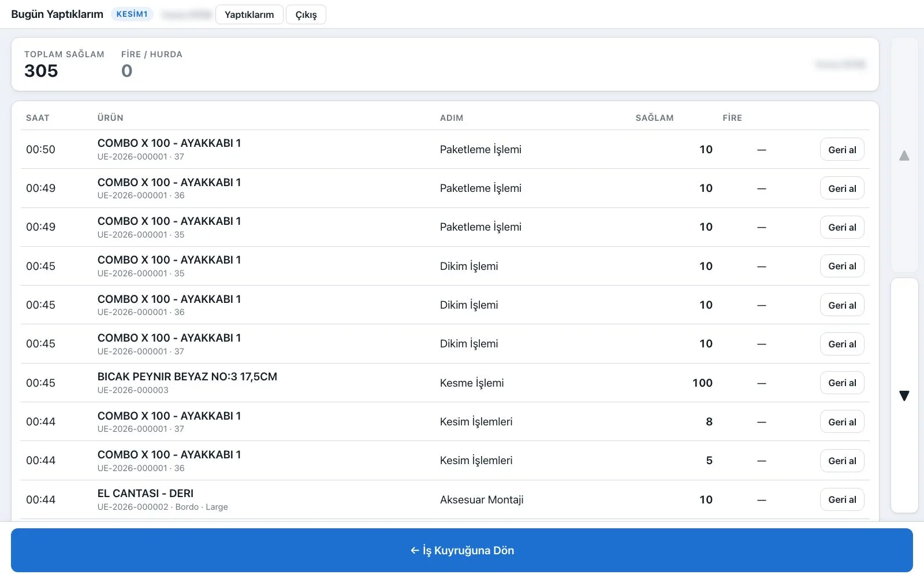This screenshot has width=924, height=578.
Task: Click the quantity 100 cell
Action: (702, 383)
